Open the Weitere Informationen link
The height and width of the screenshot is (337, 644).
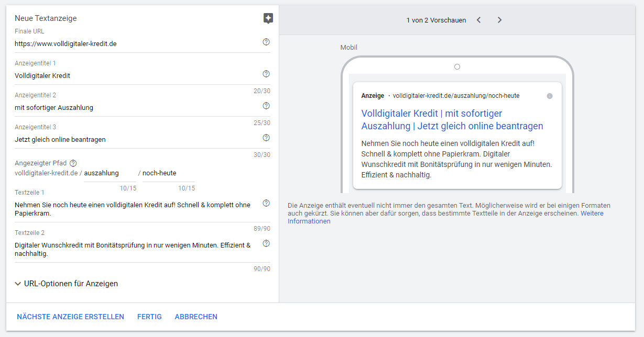click(592, 214)
